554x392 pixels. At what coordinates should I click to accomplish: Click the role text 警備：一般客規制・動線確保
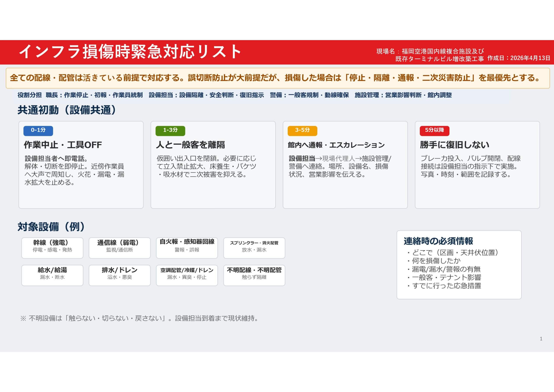pyautogui.click(x=309, y=95)
